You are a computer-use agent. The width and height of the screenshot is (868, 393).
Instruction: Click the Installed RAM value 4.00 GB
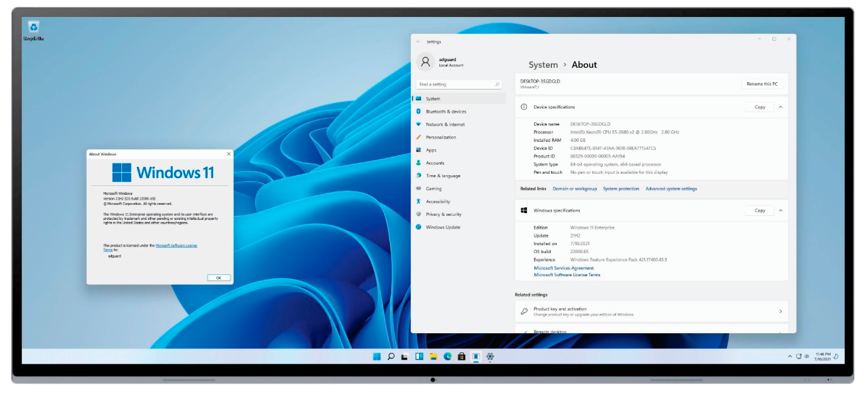pyautogui.click(x=578, y=140)
